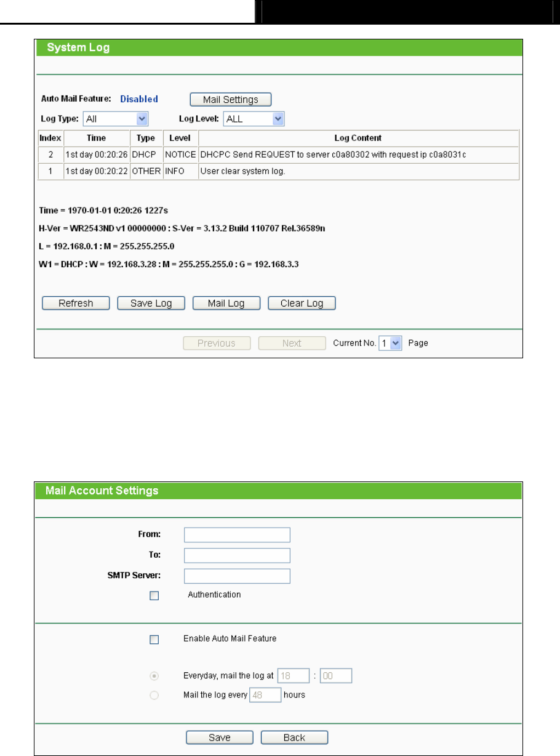Click the 'W1 = DHCP' WAN line

point(168,264)
